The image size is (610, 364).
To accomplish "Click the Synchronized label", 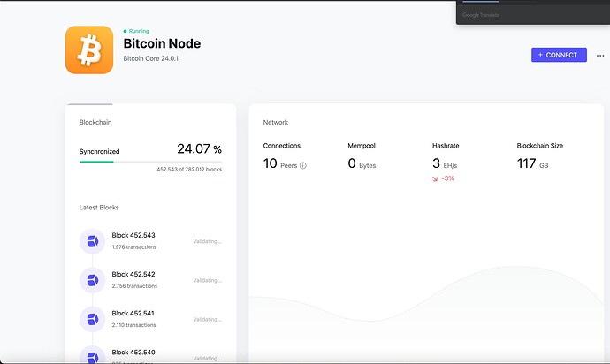I will (x=100, y=152).
